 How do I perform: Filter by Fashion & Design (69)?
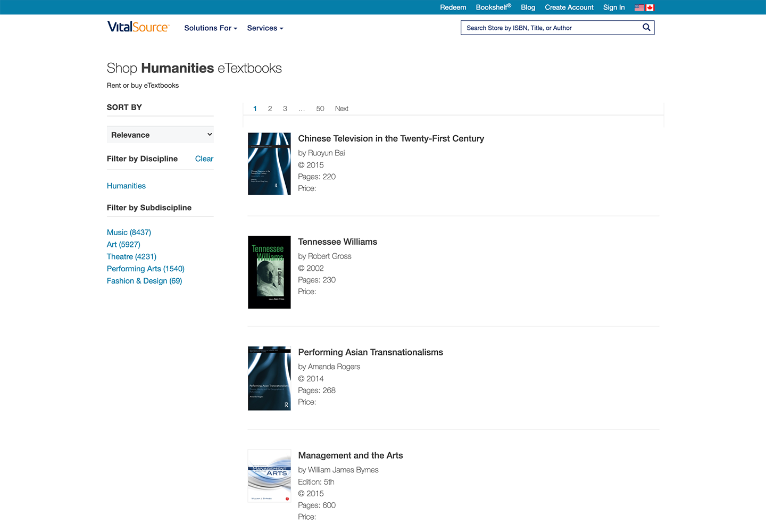click(144, 281)
